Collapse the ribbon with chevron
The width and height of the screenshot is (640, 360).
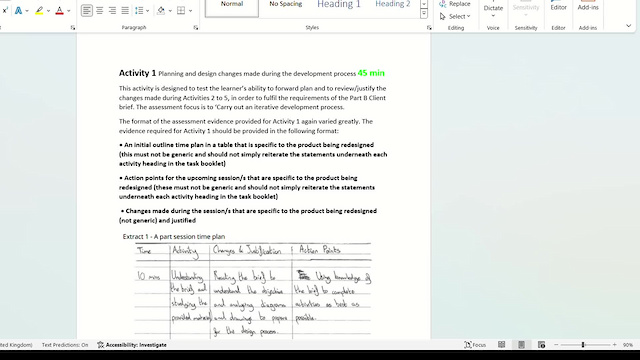point(629,26)
